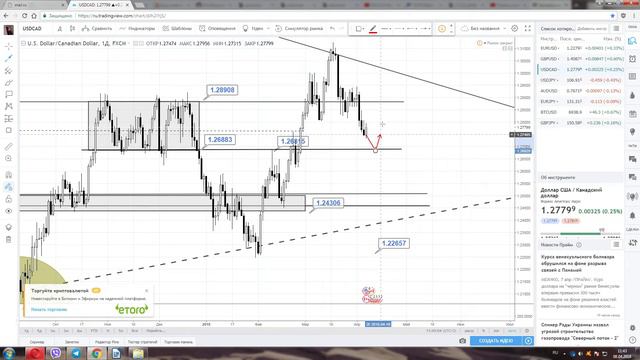The image size is (640, 360).
Task: Click the Сравнить (Compare) button
Action: click(x=97, y=29)
